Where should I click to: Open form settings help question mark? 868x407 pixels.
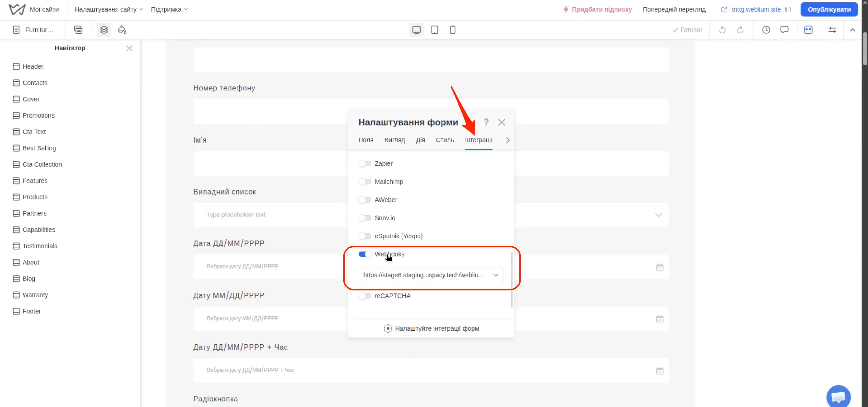point(486,122)
